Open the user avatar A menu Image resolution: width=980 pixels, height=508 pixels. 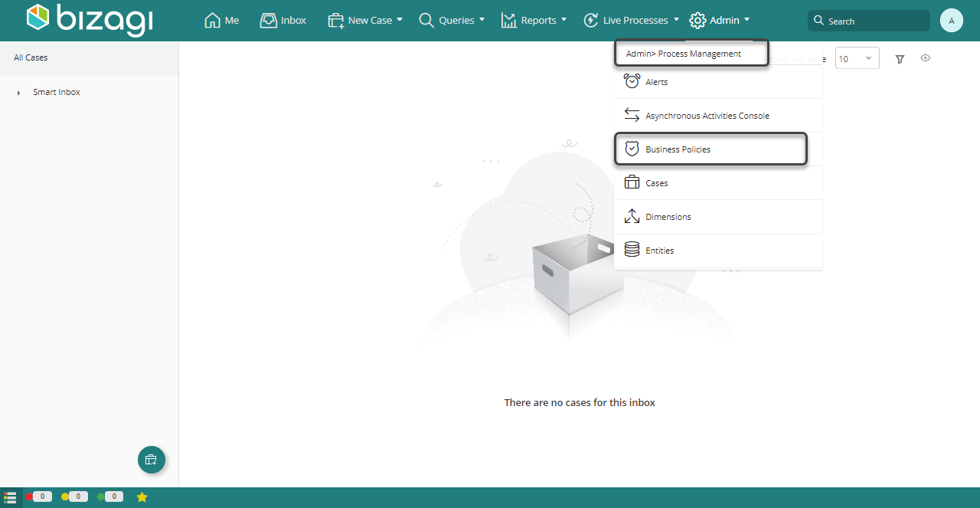[x=952, y=21]
